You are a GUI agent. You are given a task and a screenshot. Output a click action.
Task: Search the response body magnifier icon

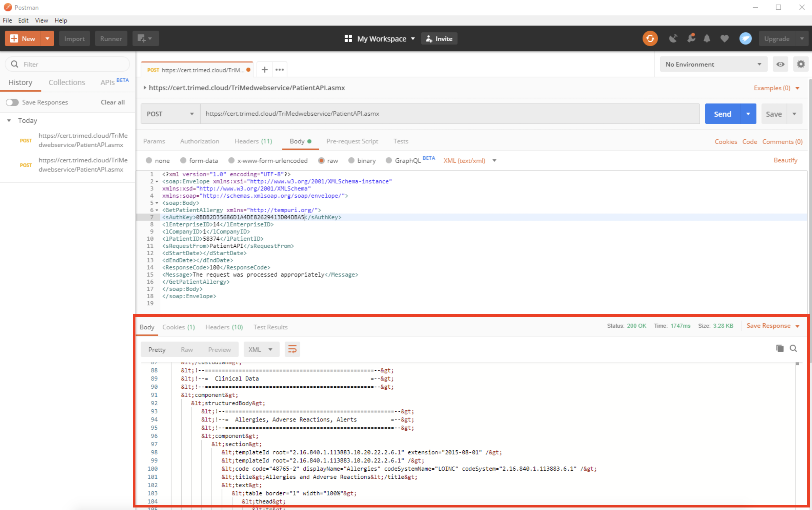[793, 348]
